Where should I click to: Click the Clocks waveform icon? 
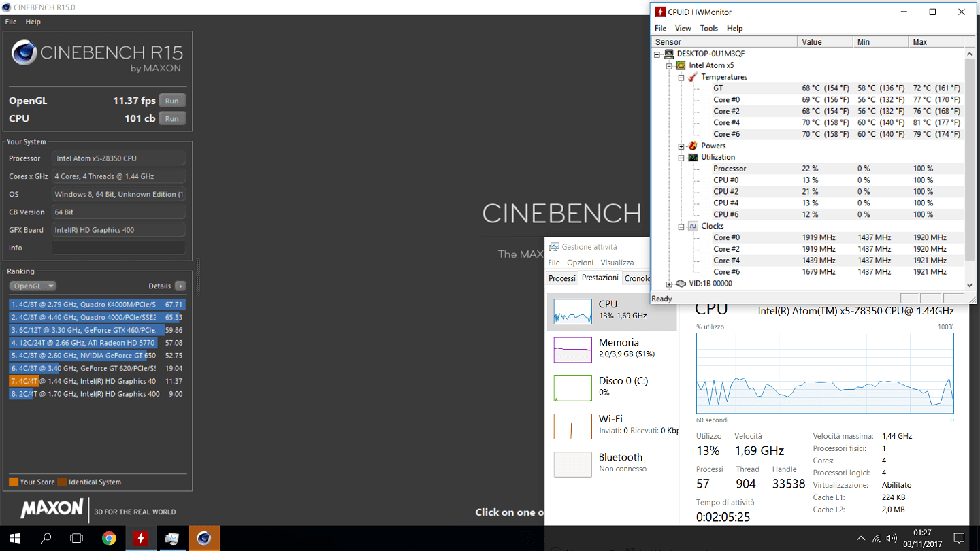point(693,226)
